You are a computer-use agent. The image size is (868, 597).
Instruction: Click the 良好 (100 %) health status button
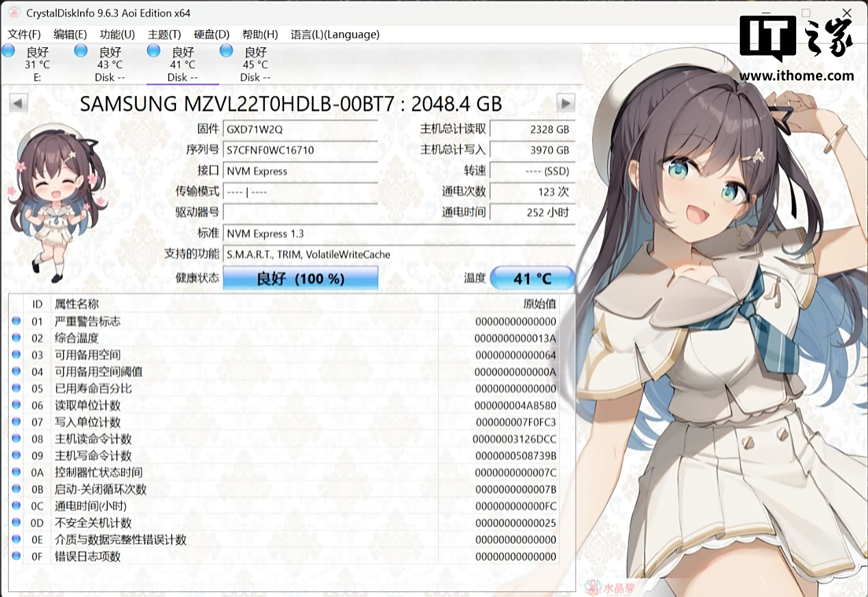(301, 279)
